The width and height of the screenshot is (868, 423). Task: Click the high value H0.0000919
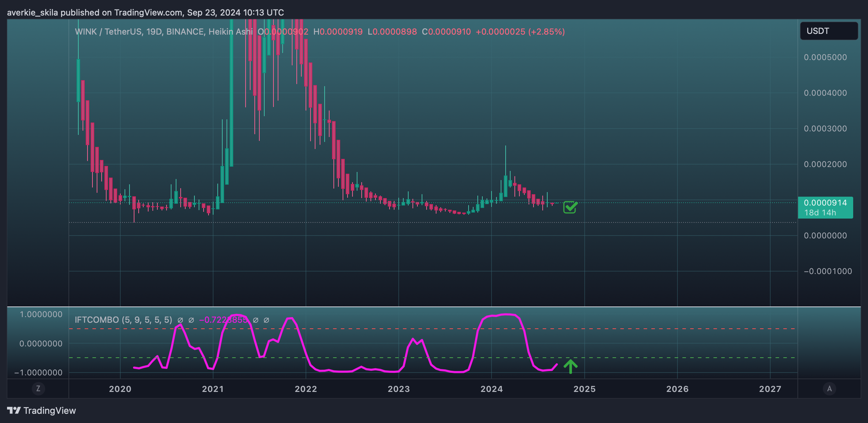tap(338, 32)
